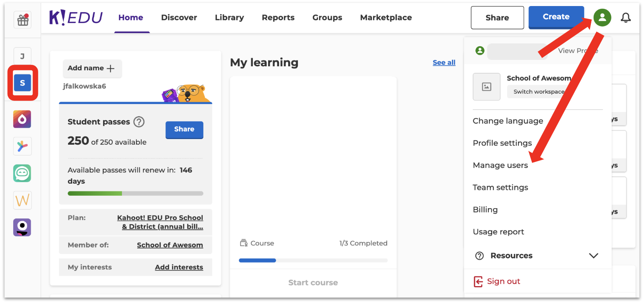Click the Sign out arrow icon
This screenshot has height=303, width=644.
click(x=478, y=282)
